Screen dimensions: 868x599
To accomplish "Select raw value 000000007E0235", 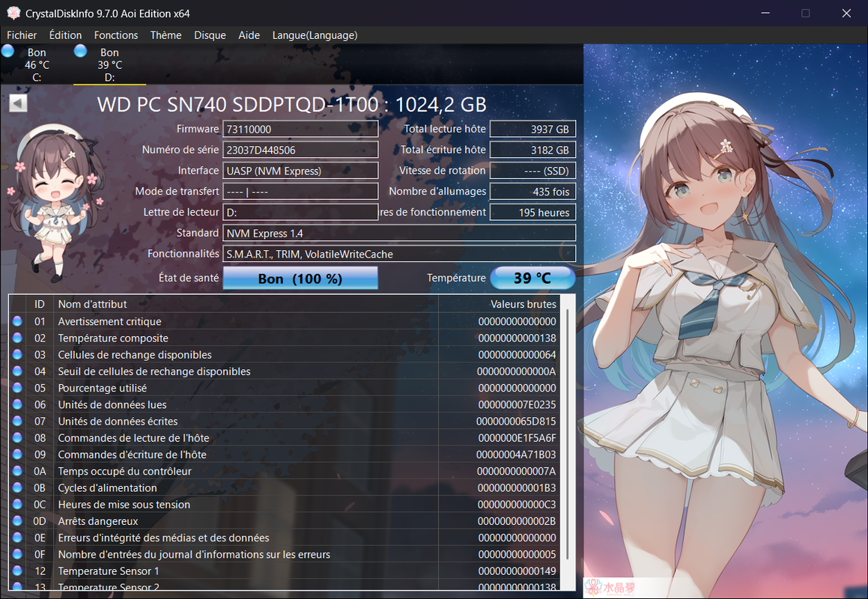I will click(x=517, y=404).
